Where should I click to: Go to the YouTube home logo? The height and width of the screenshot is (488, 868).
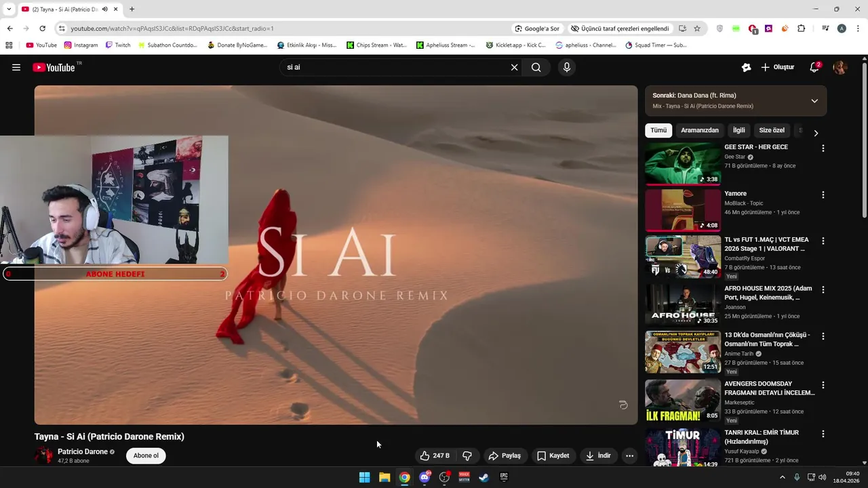[x=54, y=67]
